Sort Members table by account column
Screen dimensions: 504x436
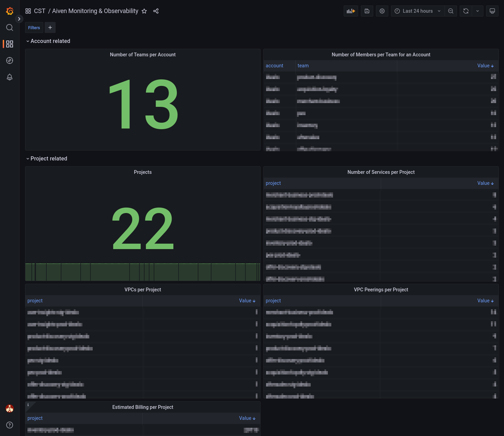click(x=274, y=66)
